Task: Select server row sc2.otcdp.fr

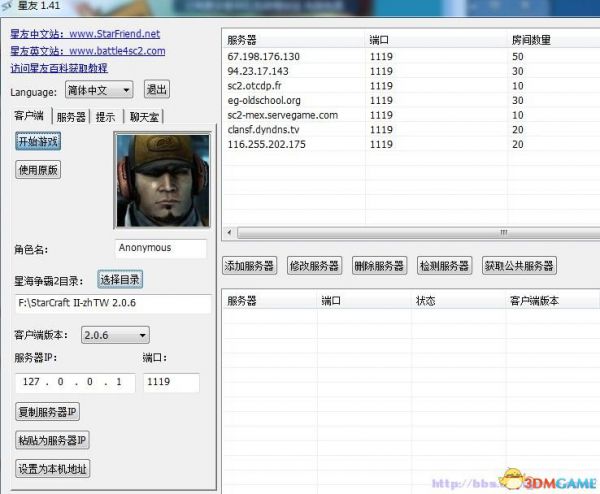Action: click(x=263, y=86)
